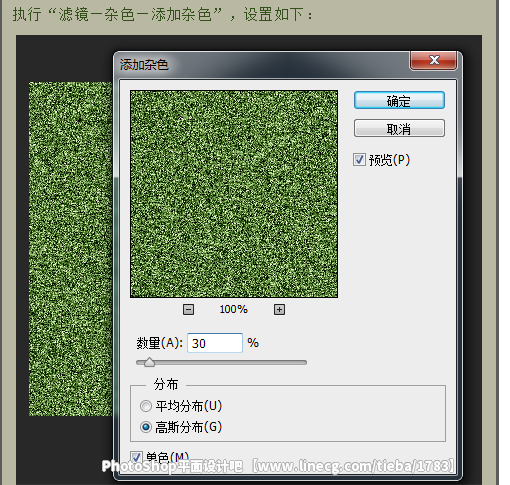Image resolution: width=510 pixels, height=485 pixels.
Task: Click the 数量(A) label text
Action: (x=159, y=343)
